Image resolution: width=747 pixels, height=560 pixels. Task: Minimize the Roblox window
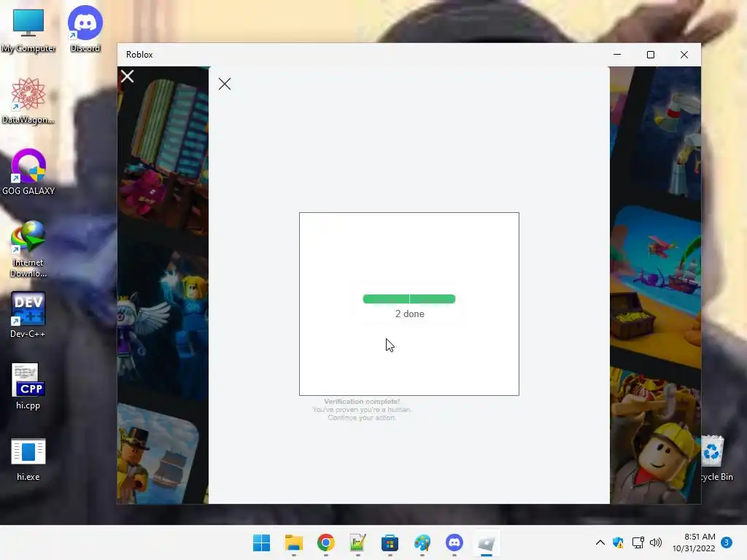pos(617,55)
